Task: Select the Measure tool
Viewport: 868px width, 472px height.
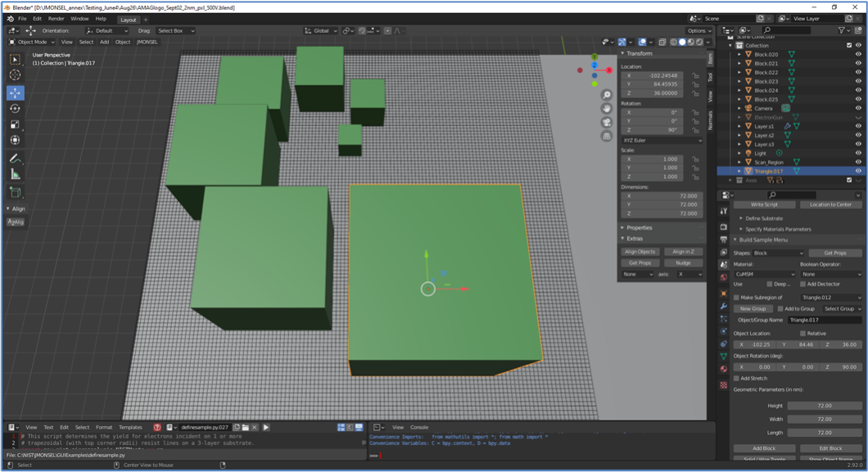Action: (x=15, y=174)
